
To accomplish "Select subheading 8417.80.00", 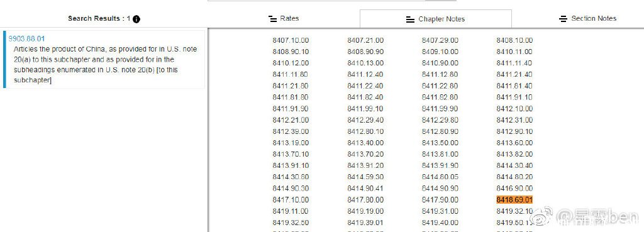I will point(365,200).
